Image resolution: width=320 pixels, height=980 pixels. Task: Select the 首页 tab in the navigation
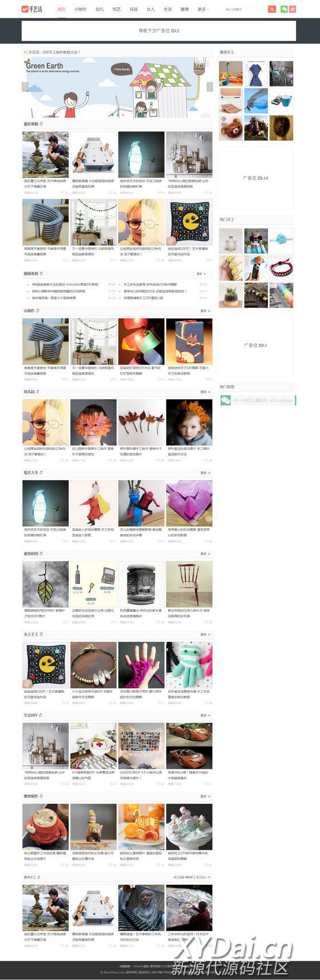point(61,9)
